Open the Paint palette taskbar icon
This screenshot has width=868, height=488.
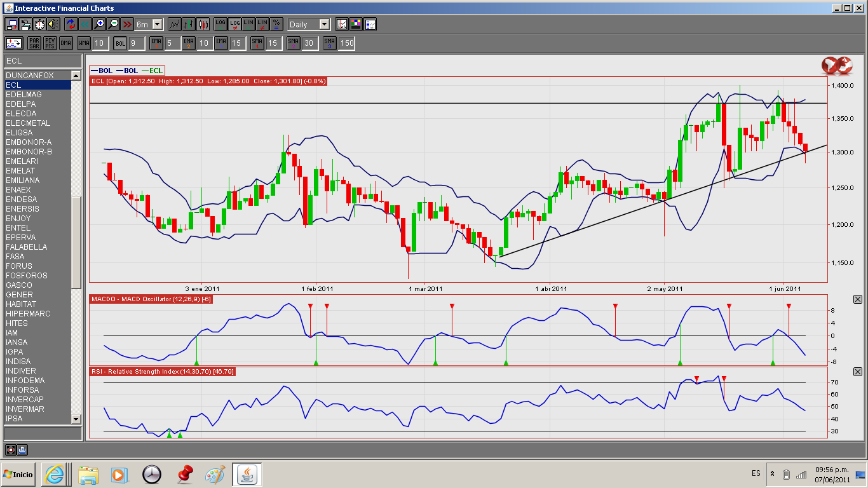click(215, 475)
